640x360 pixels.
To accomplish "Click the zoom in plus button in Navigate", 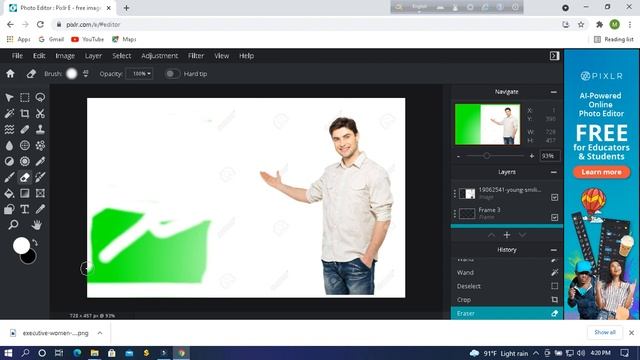I will pos(531,156).
